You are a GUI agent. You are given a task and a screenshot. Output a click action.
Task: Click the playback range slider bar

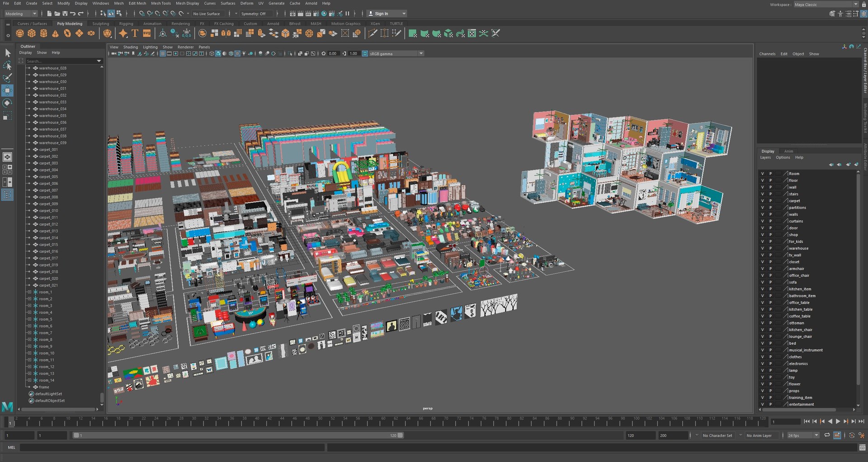click(x=238, y=435)
